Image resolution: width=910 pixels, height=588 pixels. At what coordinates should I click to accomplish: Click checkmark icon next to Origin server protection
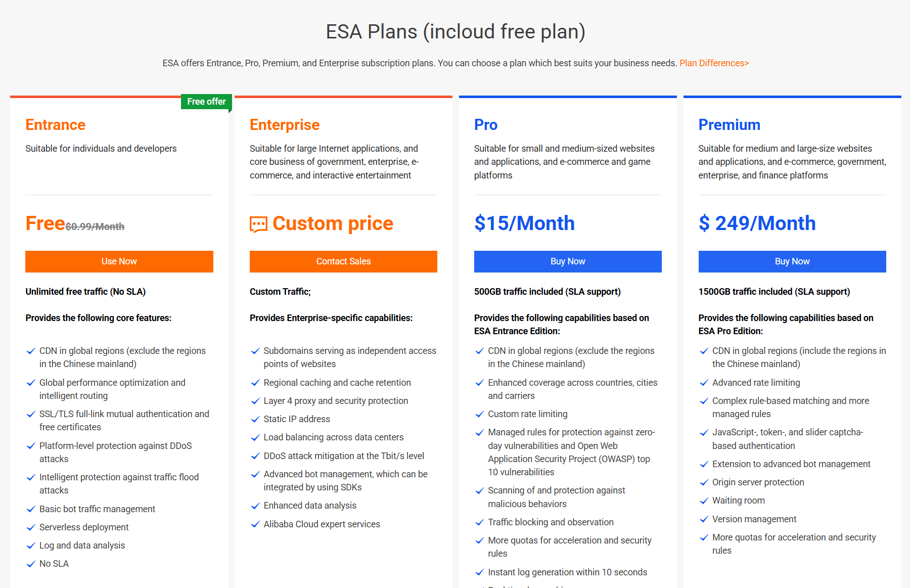[x=704, y=482]
